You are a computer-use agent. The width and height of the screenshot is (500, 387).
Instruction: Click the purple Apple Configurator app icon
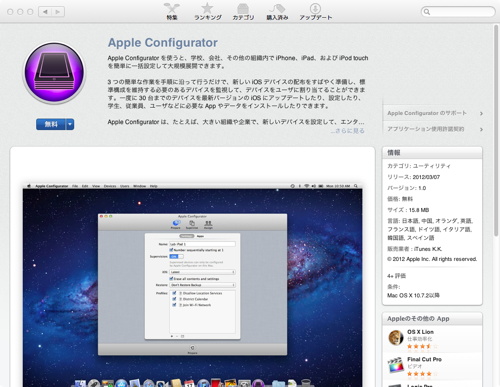(54, 73)
